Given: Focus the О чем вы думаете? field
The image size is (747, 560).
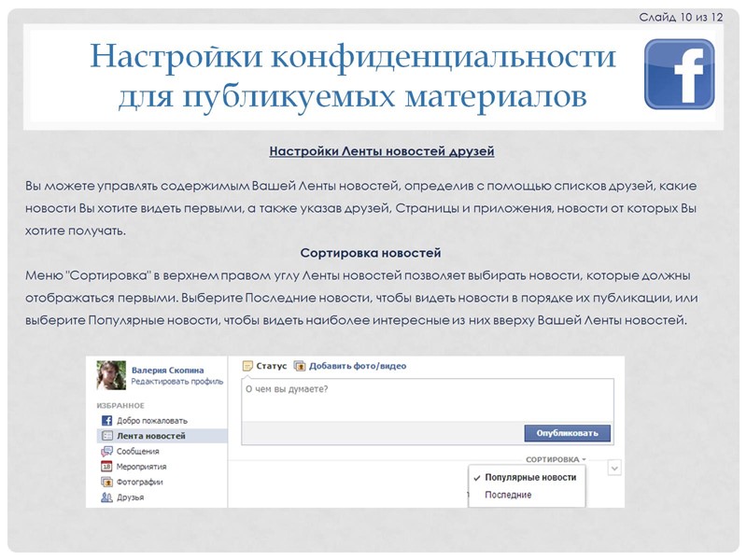Looking at the screenshot, I should (428, 400).
